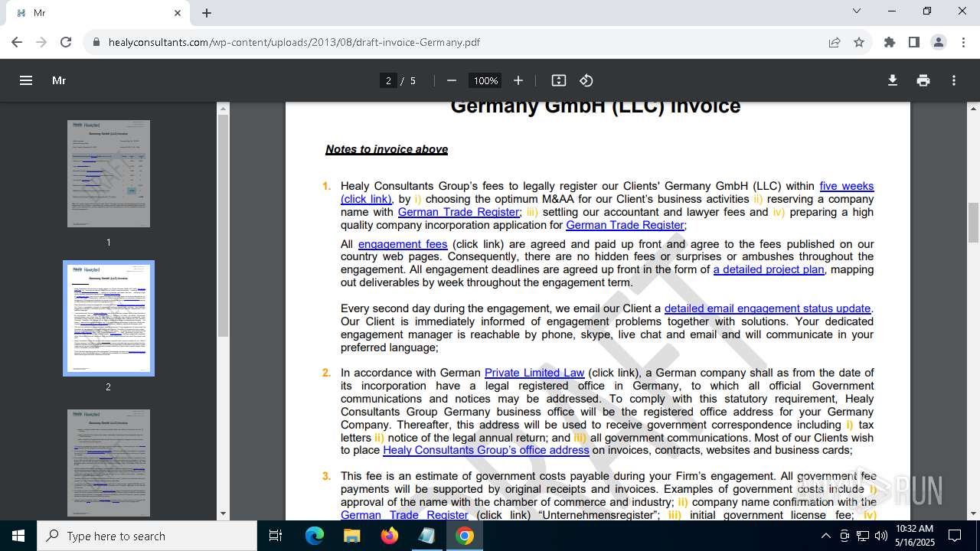Show hidden system tray icons
The image size is (980, 551).
(x=825, y=536)
